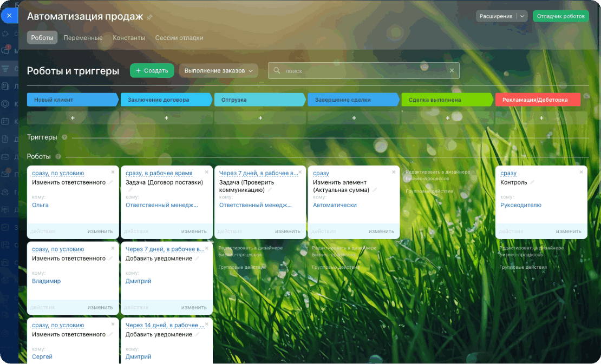The width and height of the screenshot is (601, 364).
Task: Click изменить on the Ольга card
Action: (x=100, y=231)
